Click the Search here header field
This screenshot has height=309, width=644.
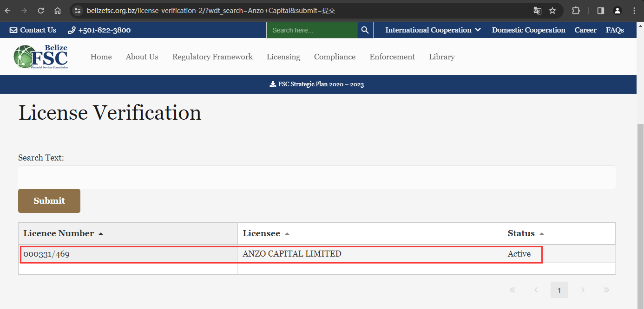(312, 30)
